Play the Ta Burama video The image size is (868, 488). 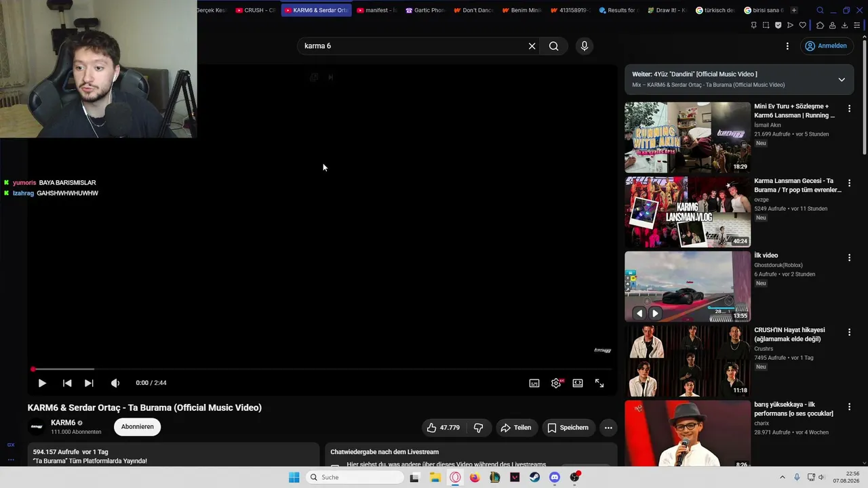pyautogui.click(x=42, y=383)
